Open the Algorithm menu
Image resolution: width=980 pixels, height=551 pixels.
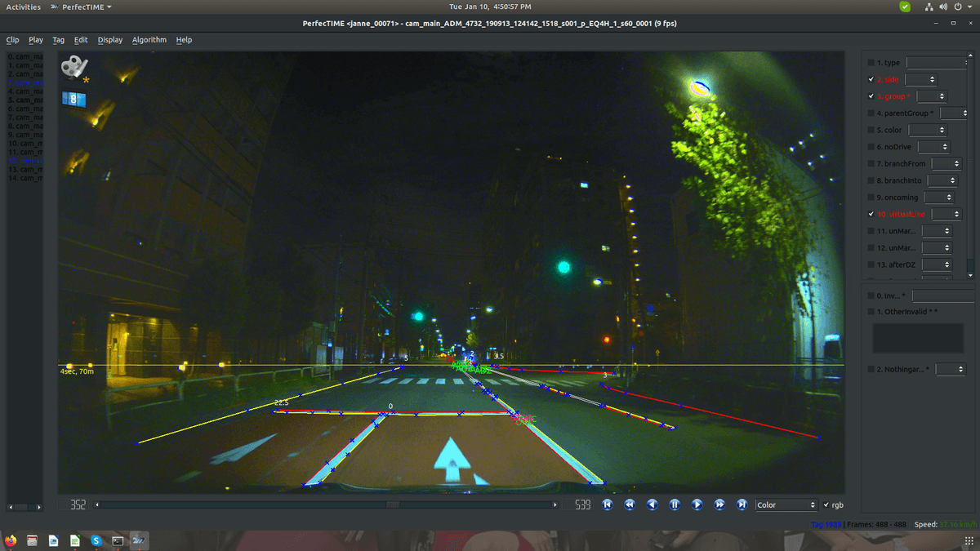(149, 39)
